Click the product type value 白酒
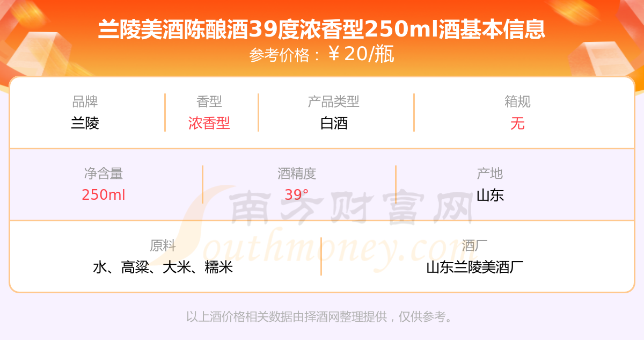Viewport: 644px width, 340px height. coord(334,123)
